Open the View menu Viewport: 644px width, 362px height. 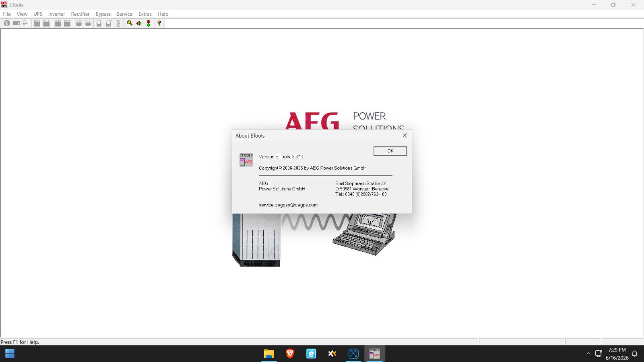point(22,14)
